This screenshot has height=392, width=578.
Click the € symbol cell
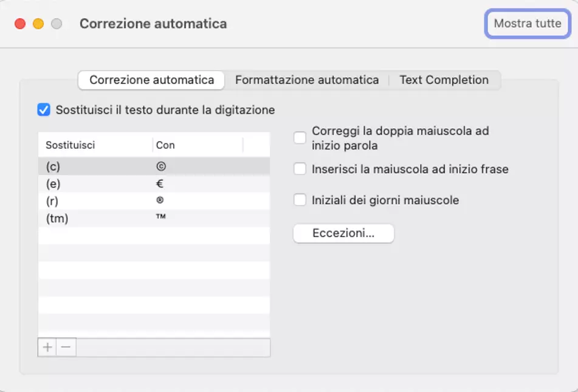160,184
